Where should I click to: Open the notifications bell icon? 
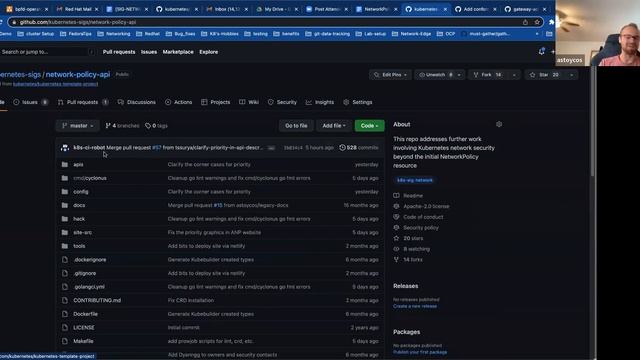pos(541,52)
